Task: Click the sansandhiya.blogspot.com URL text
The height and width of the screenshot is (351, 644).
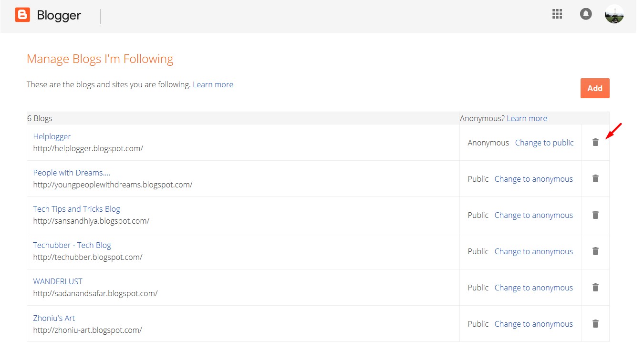Action: point(91,221)
